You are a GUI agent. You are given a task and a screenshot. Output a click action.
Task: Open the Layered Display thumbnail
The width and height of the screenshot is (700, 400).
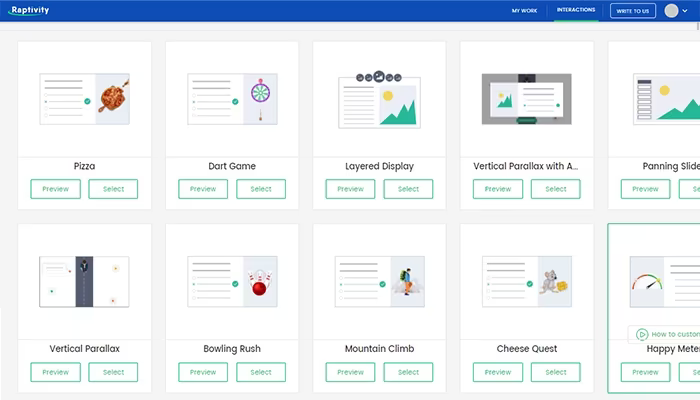379,100
